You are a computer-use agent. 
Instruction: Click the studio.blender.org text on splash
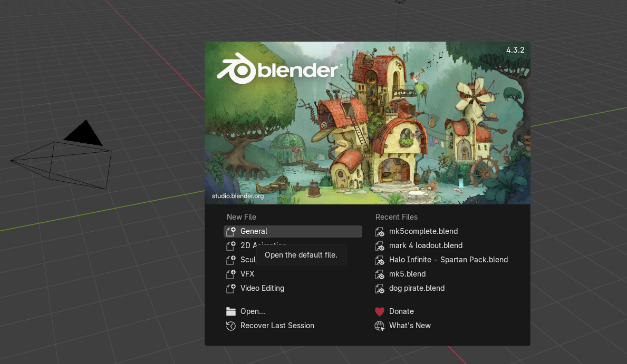tap(238, 196)
